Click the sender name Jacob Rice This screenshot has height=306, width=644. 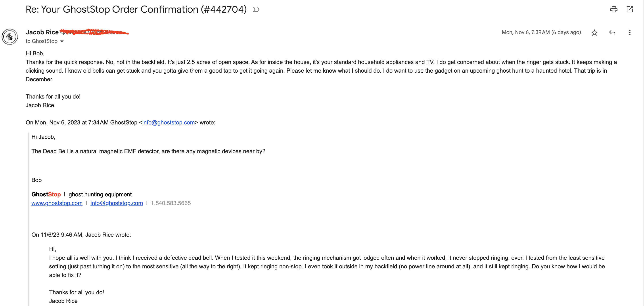point(42,32)
